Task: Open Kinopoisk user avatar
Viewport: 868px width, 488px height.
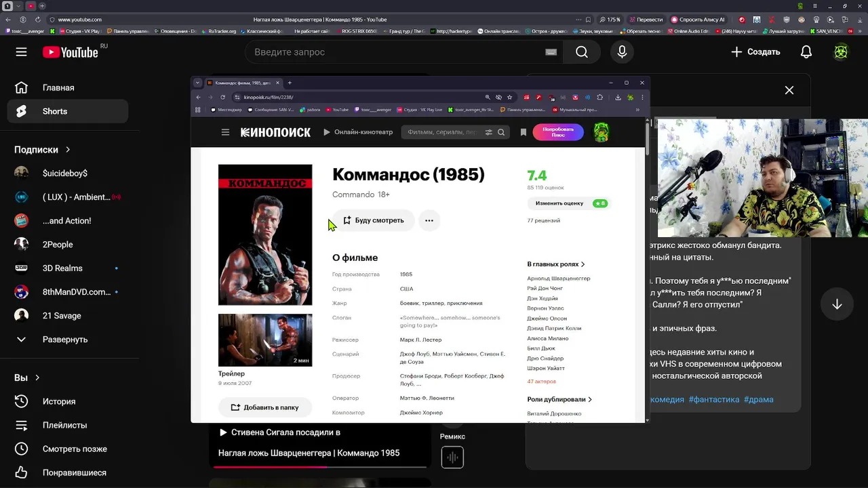Action: [x=601, y=132]
